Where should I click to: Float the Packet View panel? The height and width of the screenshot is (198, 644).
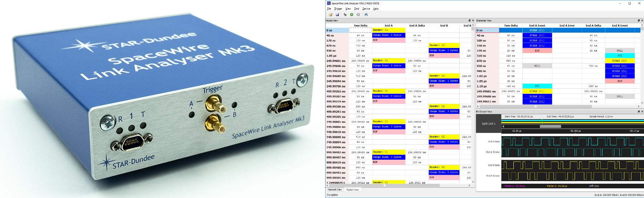coord(469,20)
